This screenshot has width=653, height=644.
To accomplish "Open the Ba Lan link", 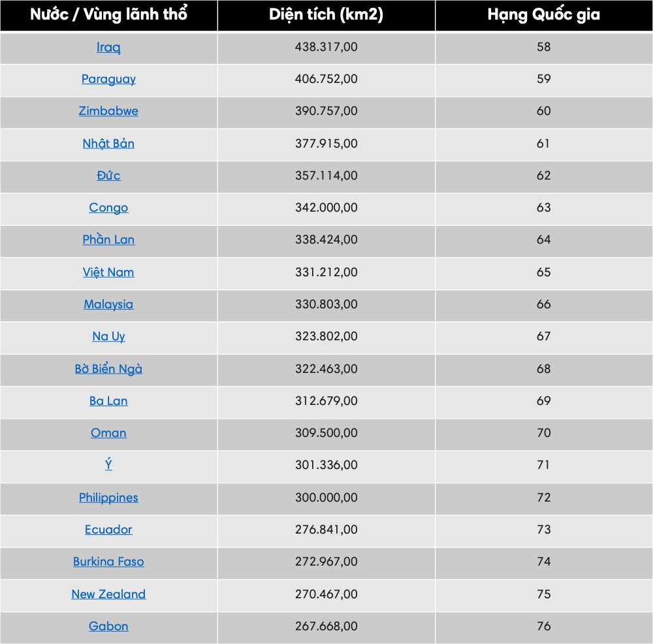I will pyautogui.click(x=108, y=401).
